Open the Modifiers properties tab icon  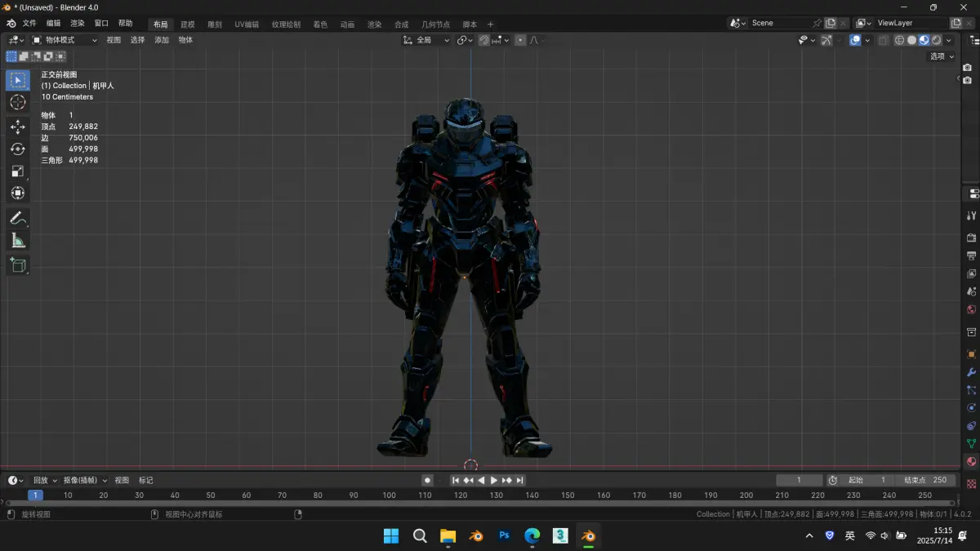pyautogui.click(x=972, y=372)
